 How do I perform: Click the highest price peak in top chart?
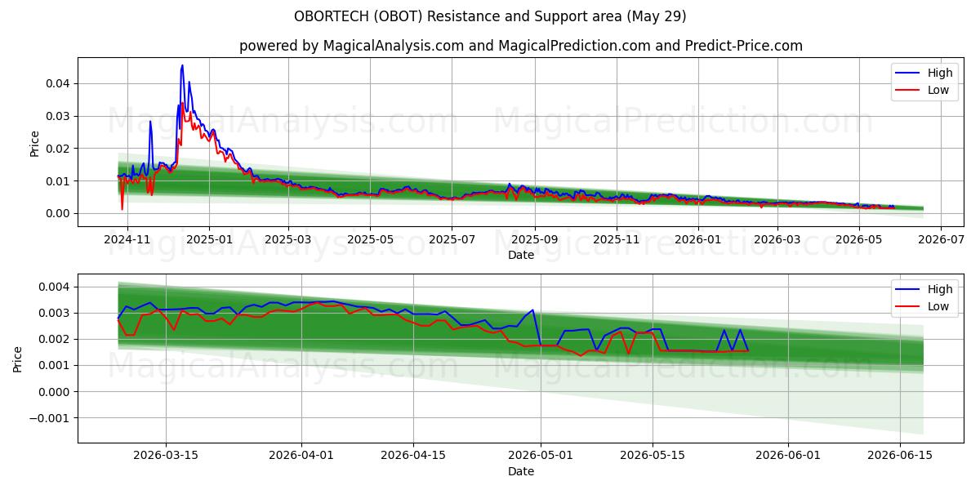[182, 65]
